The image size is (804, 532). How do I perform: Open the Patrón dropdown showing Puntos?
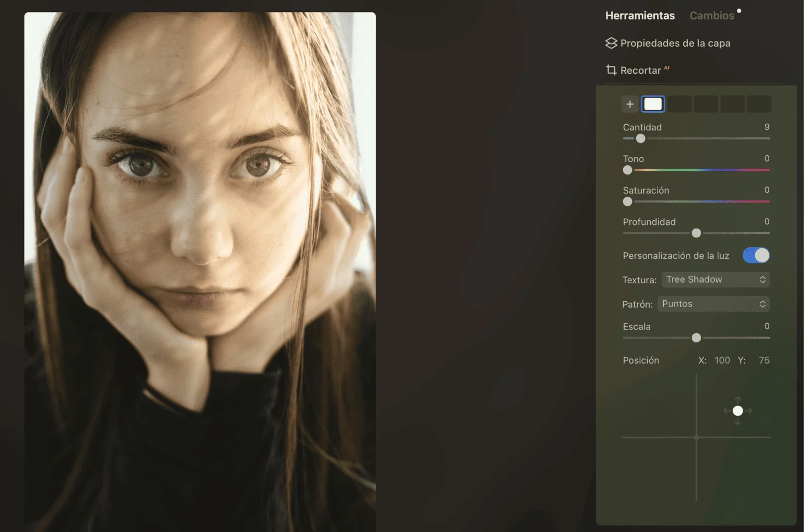click(x=714, y=304)
